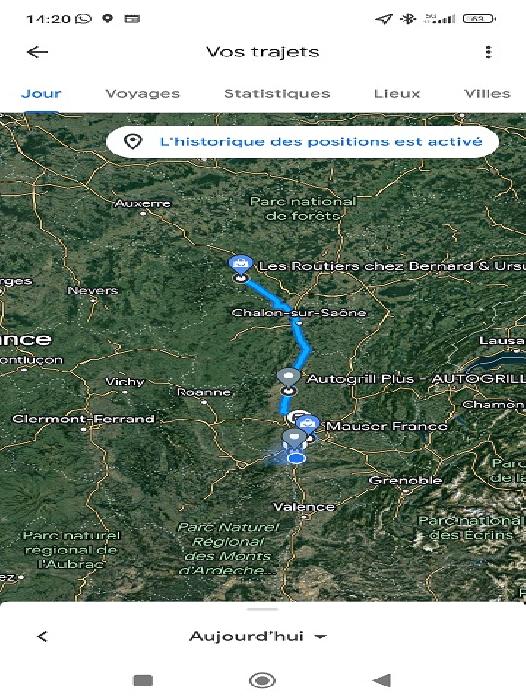Tap the blue current location dot
526x700 pixels.
[296, 458]
